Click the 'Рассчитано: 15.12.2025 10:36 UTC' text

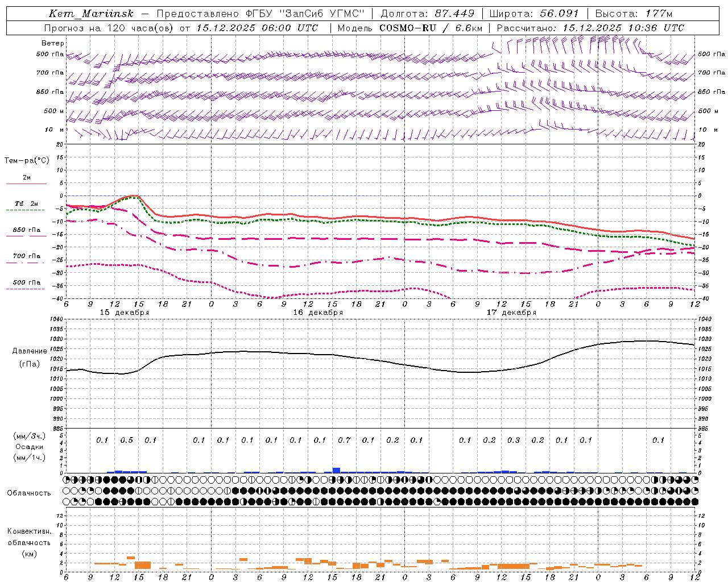coord(590,28)
